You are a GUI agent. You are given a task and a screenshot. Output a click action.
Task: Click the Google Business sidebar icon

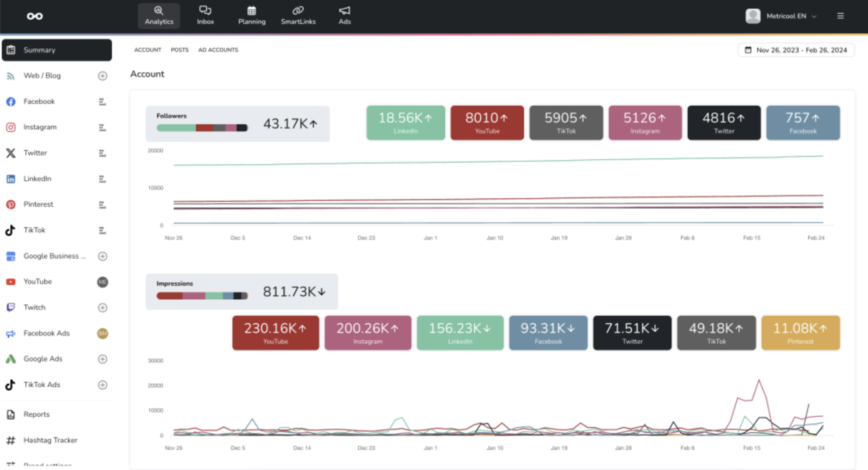pyautogui.click(x=10, y=256)
